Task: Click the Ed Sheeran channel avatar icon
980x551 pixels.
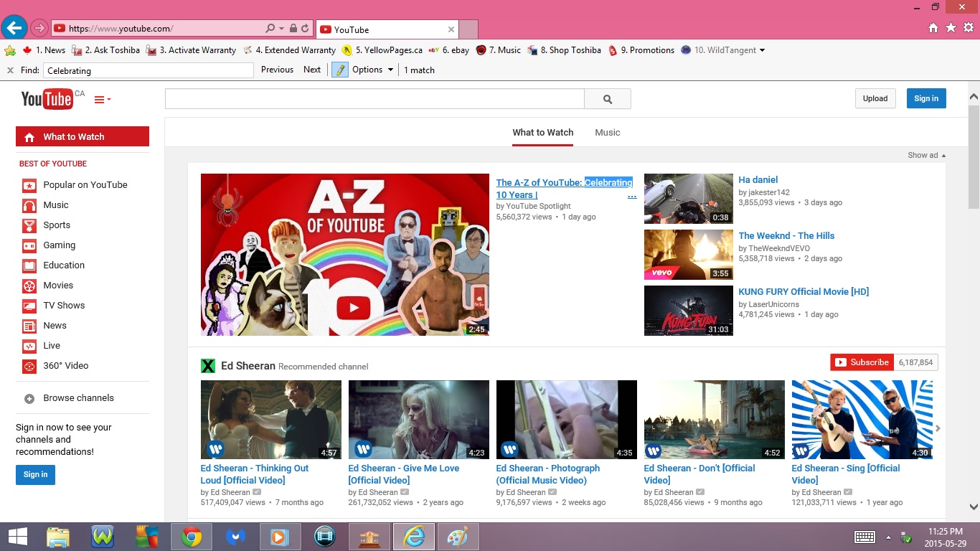Action: (x=208, y=366)
